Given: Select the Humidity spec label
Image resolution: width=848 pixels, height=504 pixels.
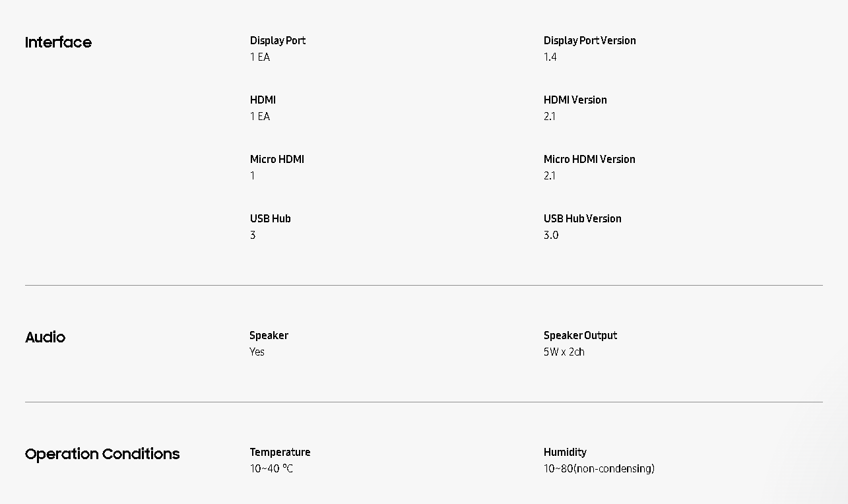Looking at the screenshot, I should tap(565, 452).
